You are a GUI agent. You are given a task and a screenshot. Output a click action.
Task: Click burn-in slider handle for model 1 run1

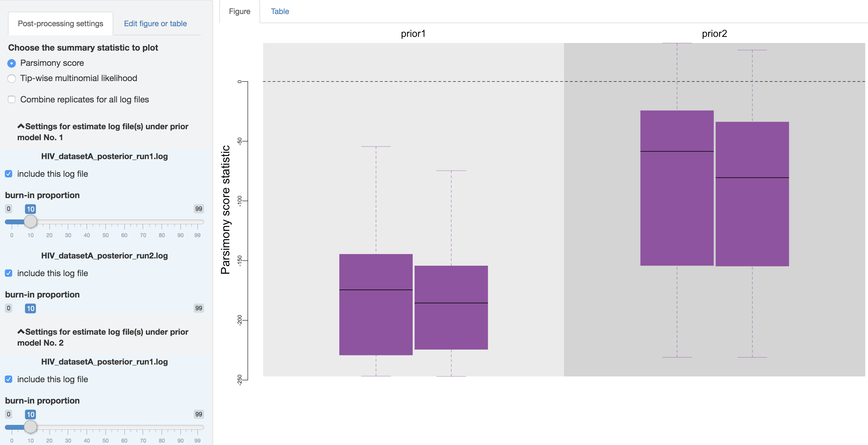click(x=30, y=222)
